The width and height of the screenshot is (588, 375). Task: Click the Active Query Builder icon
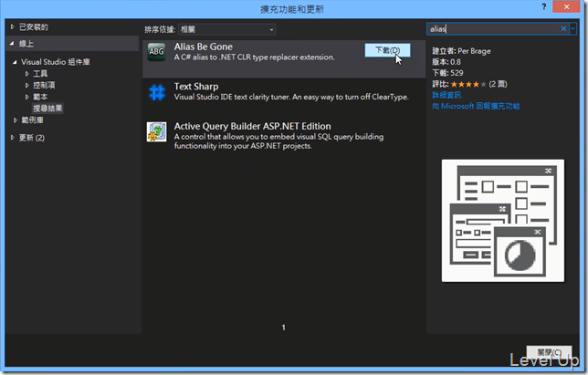(156, 131)
